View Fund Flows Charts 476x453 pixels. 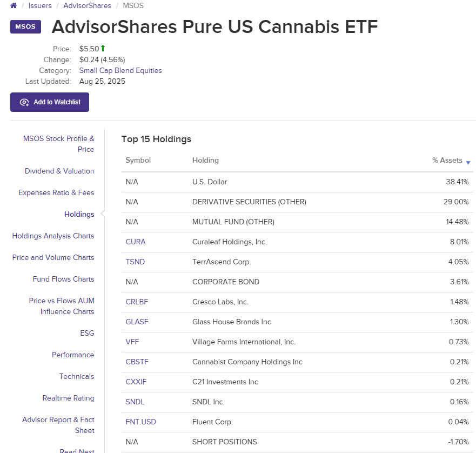point(63,279)
